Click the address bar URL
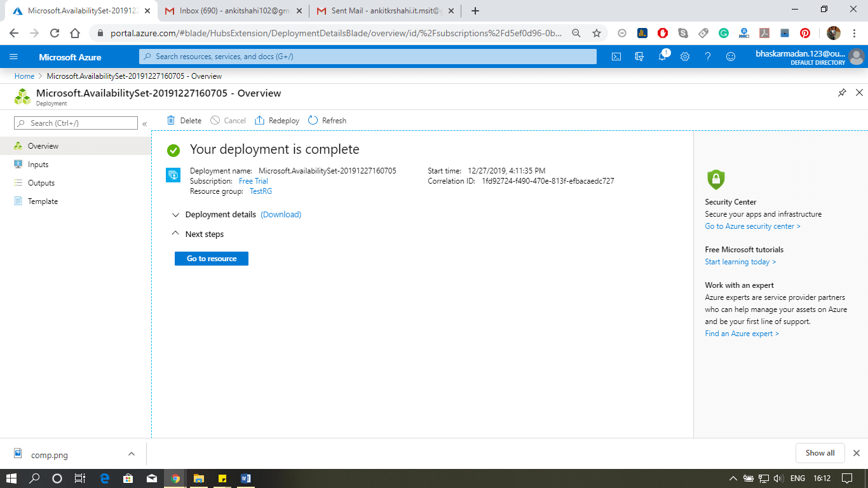868x488 pixels. point(336,33)
